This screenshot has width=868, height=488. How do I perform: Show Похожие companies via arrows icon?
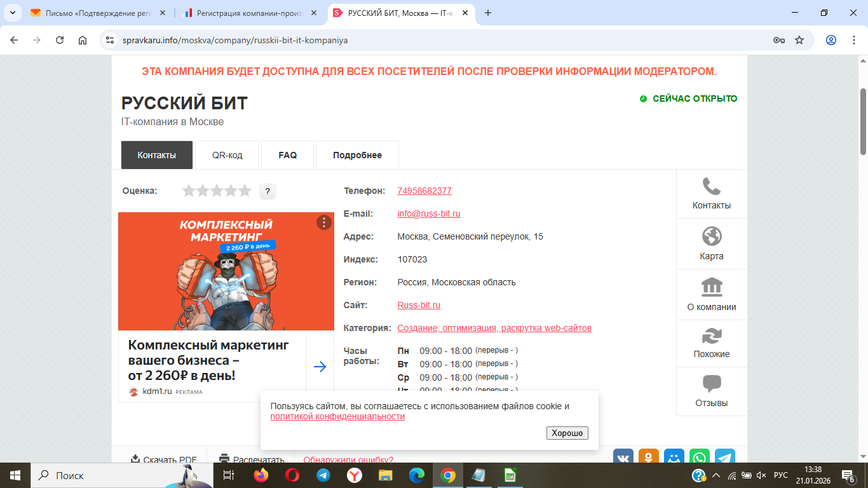[x=711, y=336]
